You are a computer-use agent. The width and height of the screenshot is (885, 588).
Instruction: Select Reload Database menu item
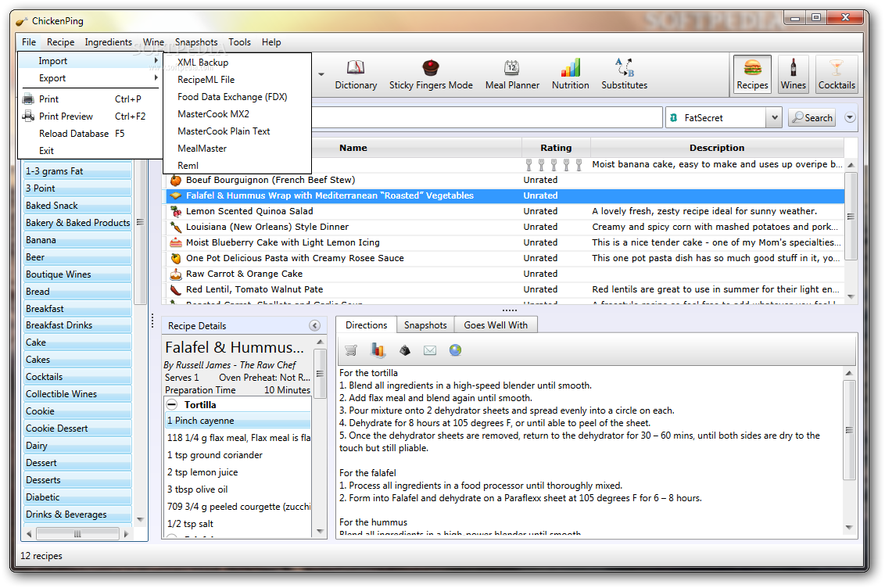[90, 133]
